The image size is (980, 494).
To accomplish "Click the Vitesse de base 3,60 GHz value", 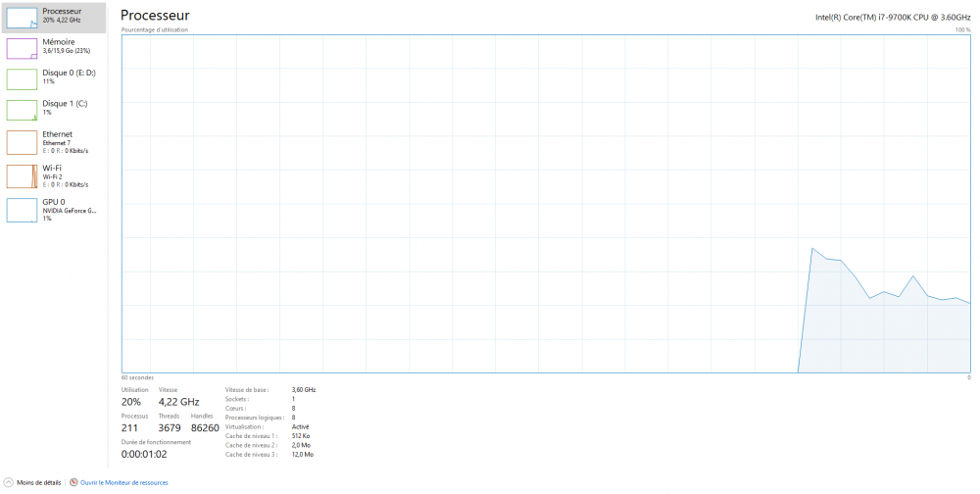I will (x=304, y=389).
